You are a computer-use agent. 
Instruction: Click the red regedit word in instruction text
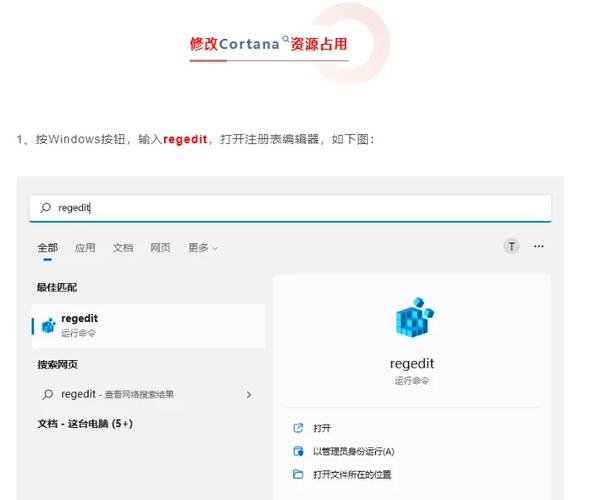coord(185,139)
